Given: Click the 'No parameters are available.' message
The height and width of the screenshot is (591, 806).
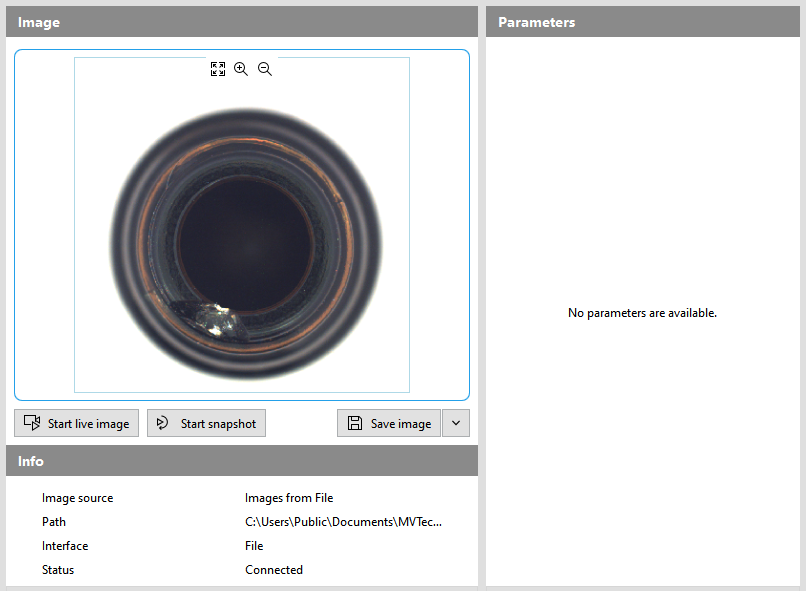Looking at the screenshot, I should pyautogui.click(x=642, y=313).
